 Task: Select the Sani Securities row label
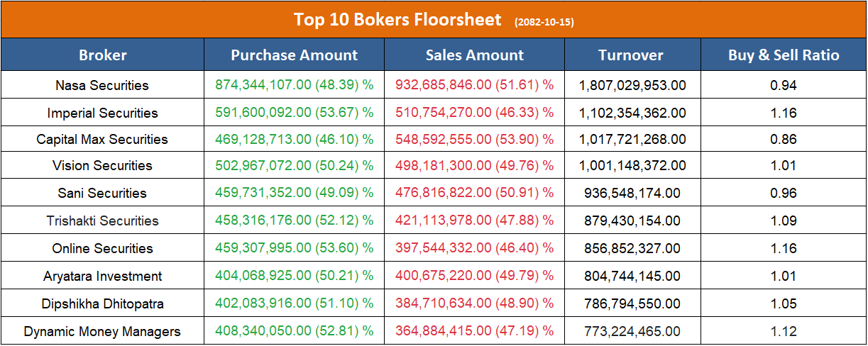coord(102,194)
